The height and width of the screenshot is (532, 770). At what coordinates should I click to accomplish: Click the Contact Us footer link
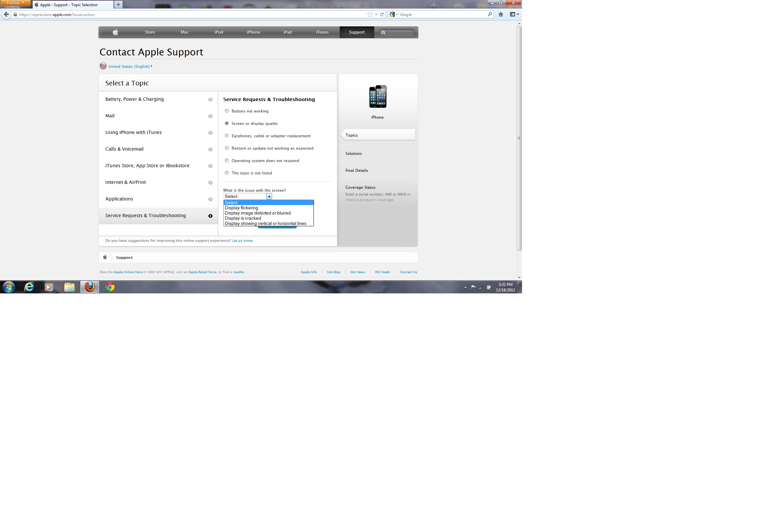[x=408, y=272]
